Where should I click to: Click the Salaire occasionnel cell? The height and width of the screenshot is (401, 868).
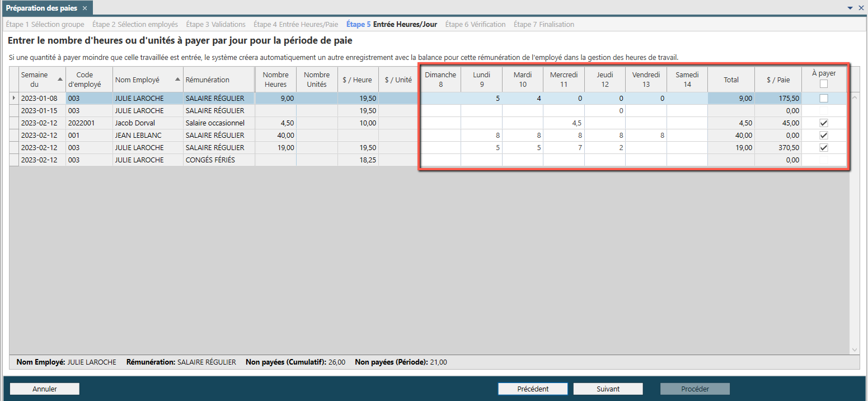tap(219, 123)
